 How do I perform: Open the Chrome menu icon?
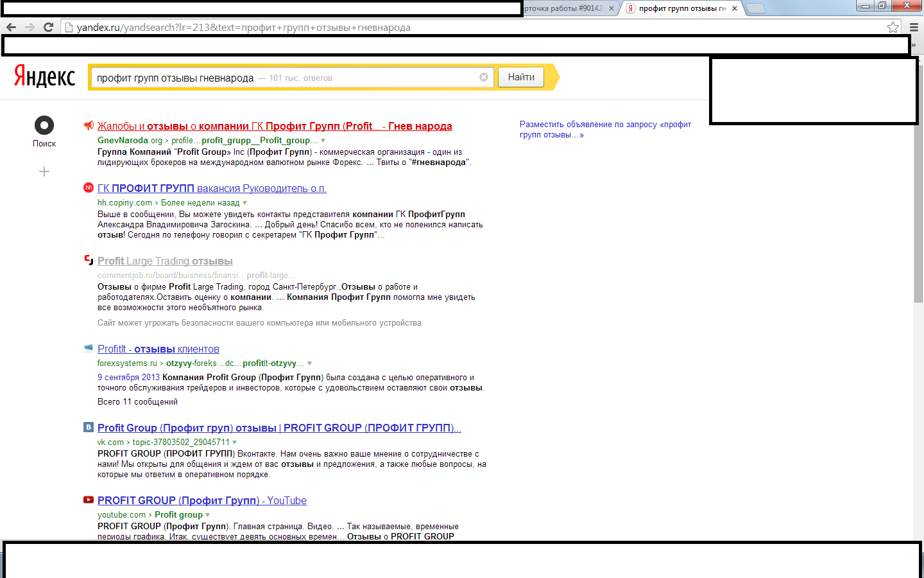click(914, 27)
